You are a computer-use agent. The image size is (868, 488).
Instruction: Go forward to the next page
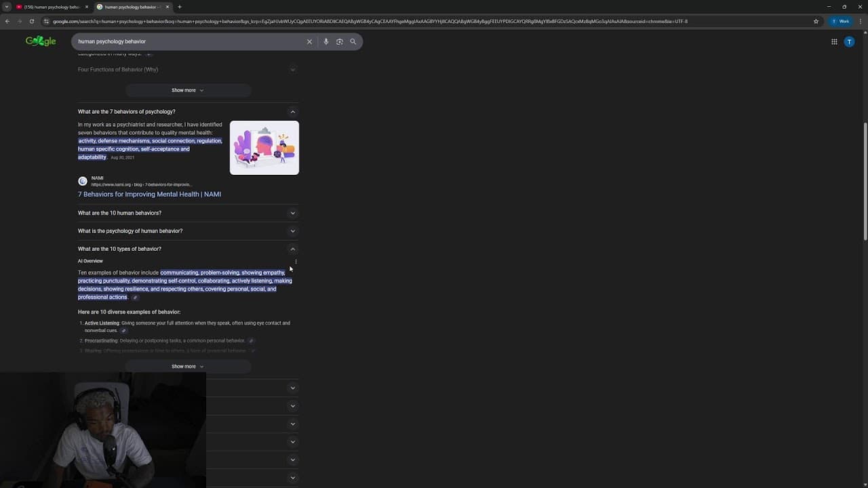(19, 21)
